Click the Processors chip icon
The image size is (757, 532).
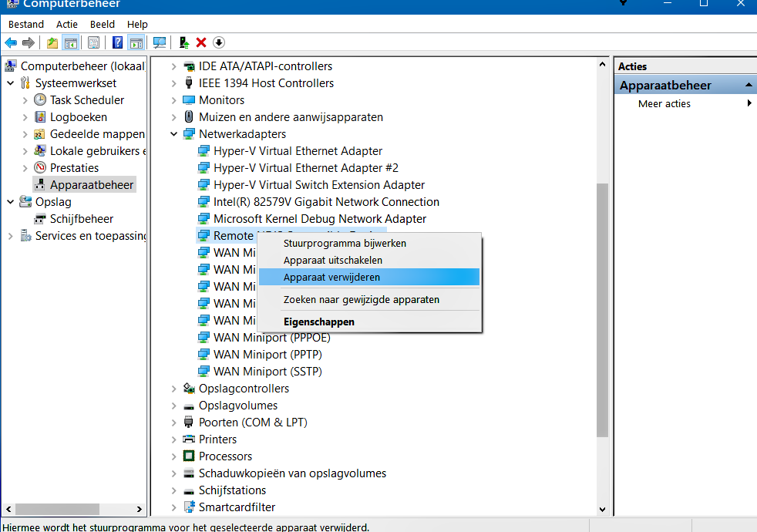[x=189, y=456]
